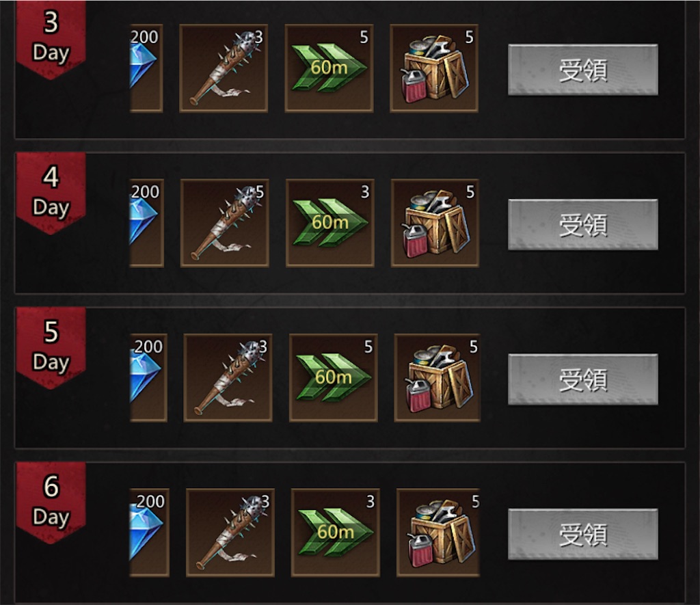
Task: Select the Day 4 60m speedup icon
Action: (x=330, y=224)
